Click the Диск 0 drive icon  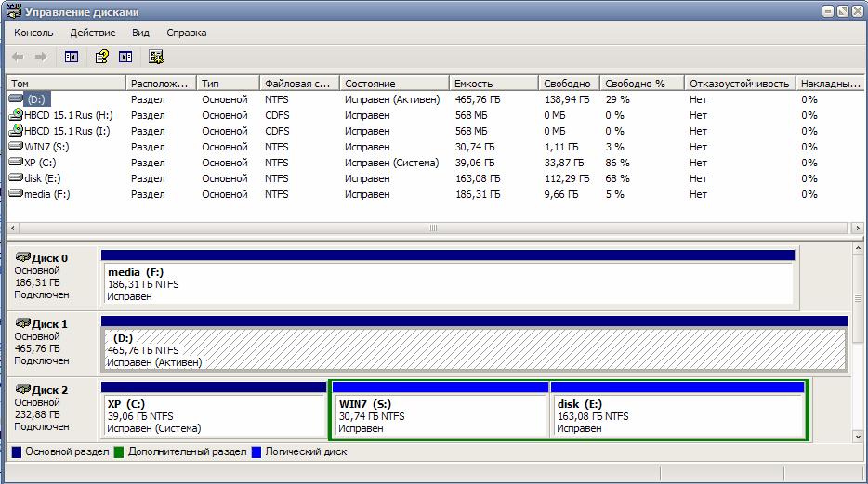[x=22, y=257]
